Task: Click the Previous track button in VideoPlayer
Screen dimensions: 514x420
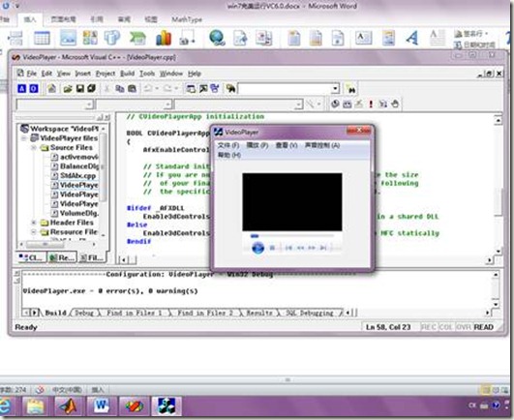Action: 288,248
